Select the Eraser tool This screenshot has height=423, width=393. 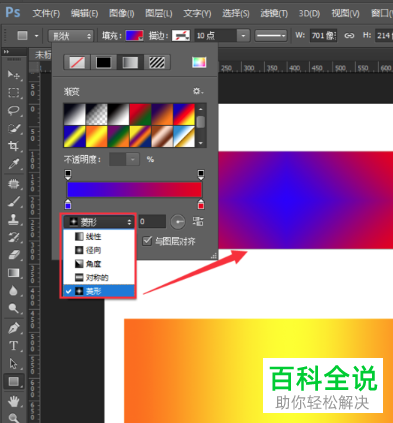click(x=13, y=255)
